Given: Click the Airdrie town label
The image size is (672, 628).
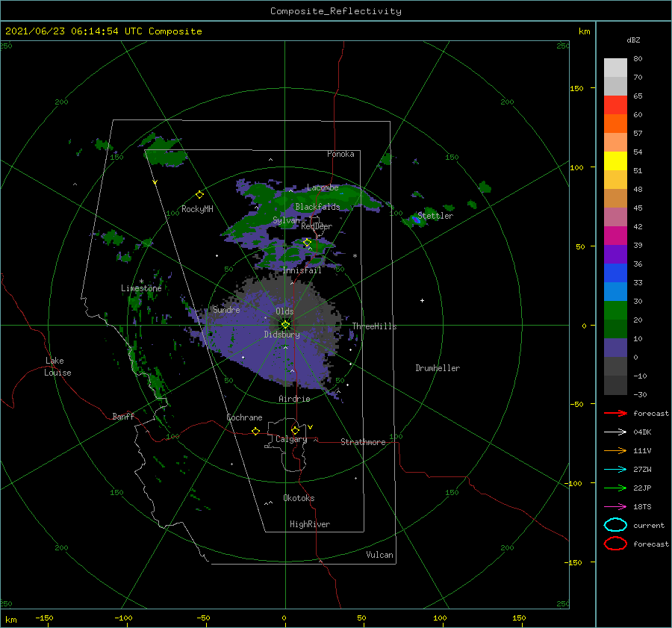Looking at the screenshot, I should tap(294, 399).
